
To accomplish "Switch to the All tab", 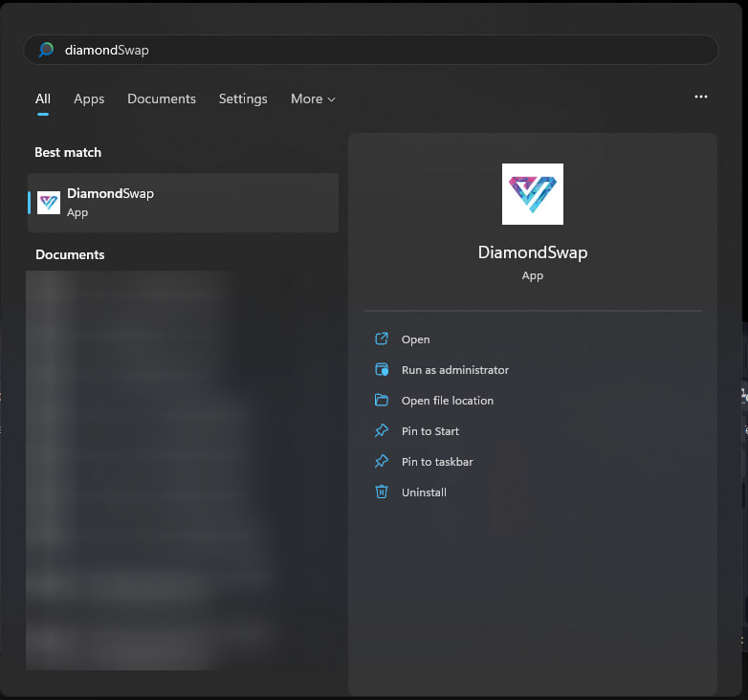I will click(x=42, y=98).
